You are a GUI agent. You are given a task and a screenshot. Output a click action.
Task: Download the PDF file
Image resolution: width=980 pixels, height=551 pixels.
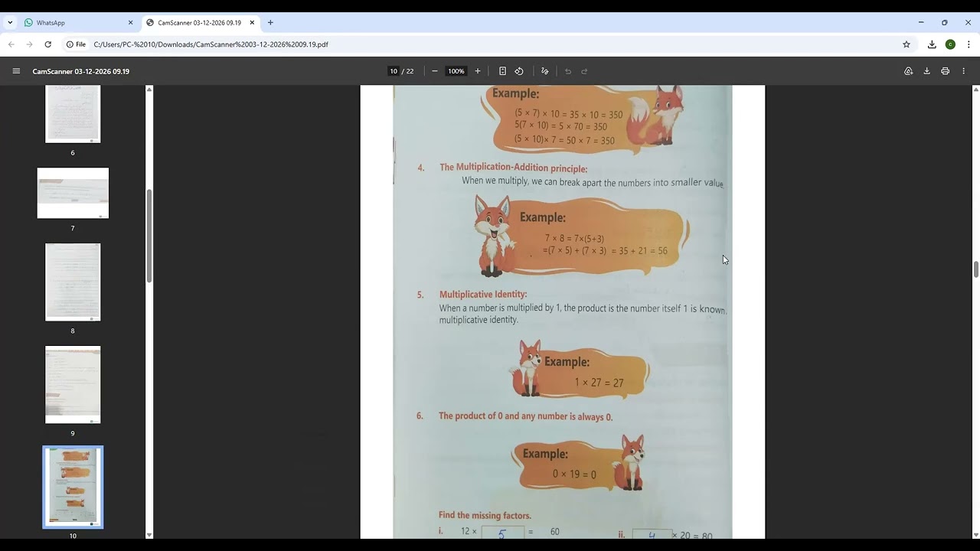pos(926,71)
